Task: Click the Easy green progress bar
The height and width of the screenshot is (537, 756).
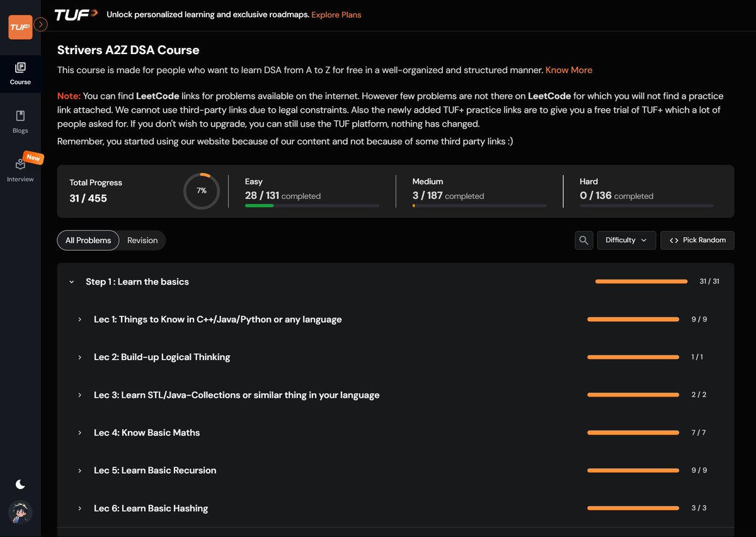Action: pos(312,206)
